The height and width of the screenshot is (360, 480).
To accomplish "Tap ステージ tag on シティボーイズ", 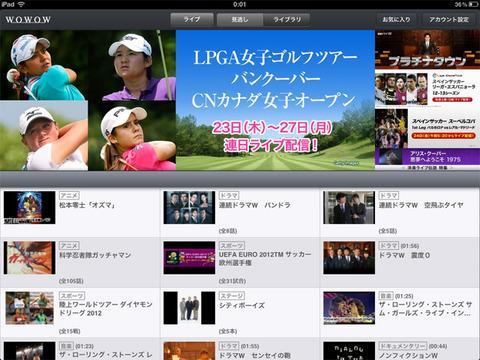I will tap(232, 296).
